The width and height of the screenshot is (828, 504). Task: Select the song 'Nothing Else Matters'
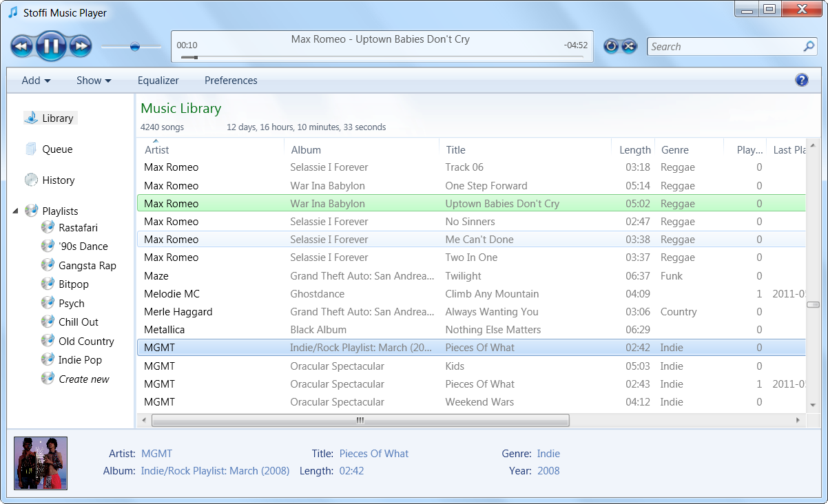(x=471, y=330)
